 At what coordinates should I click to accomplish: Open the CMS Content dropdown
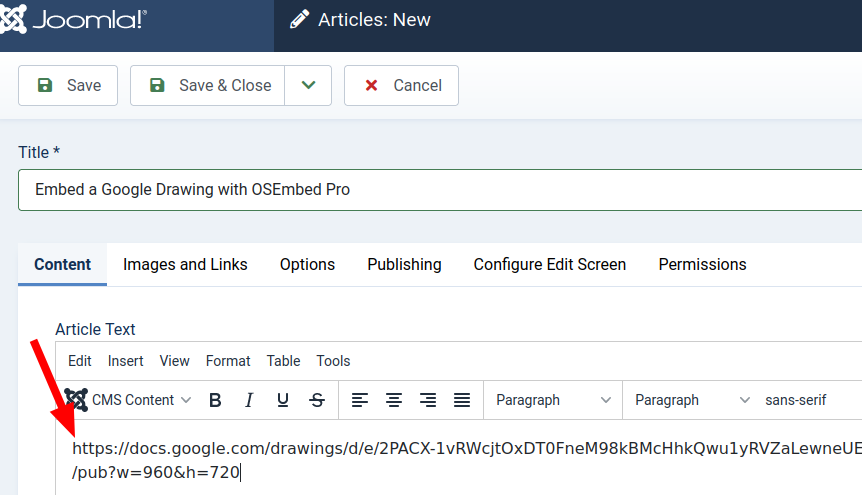click(128, 400)
